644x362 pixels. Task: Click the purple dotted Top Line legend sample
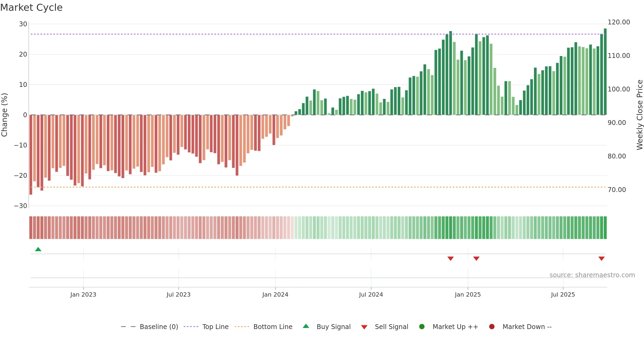click(x=191, y=327)
